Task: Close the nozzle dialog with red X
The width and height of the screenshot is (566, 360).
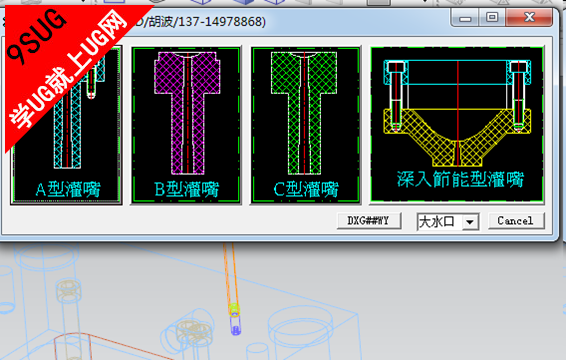Action: pos(529,17)
